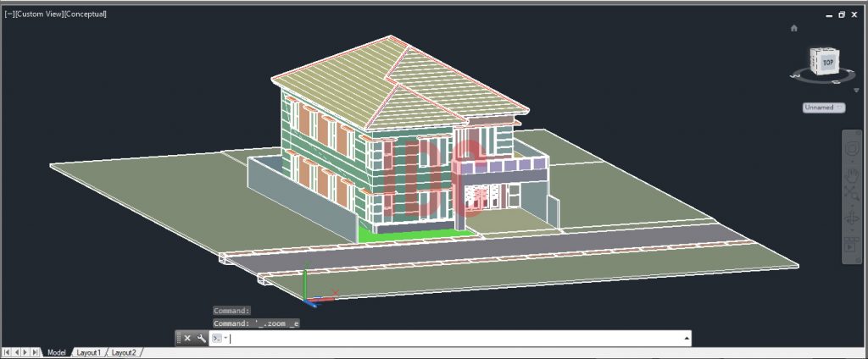Click next layout tab arrow
Screen dimensions: 868x359
click(x=25, y=352)
